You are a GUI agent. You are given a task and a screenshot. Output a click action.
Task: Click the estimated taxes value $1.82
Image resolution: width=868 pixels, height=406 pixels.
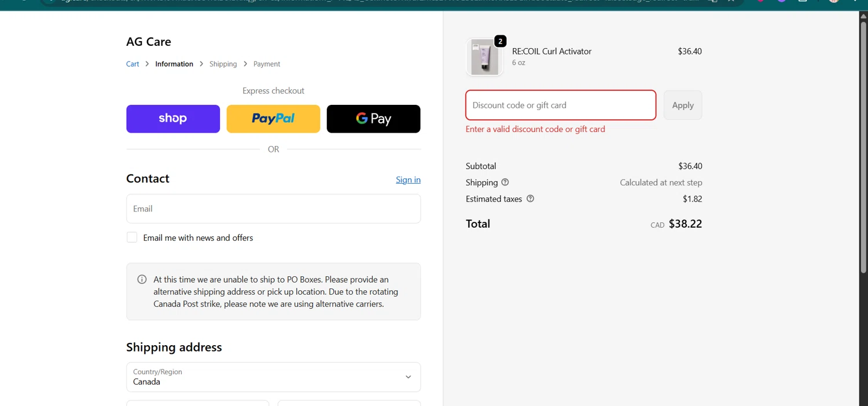tap(693, 199)
